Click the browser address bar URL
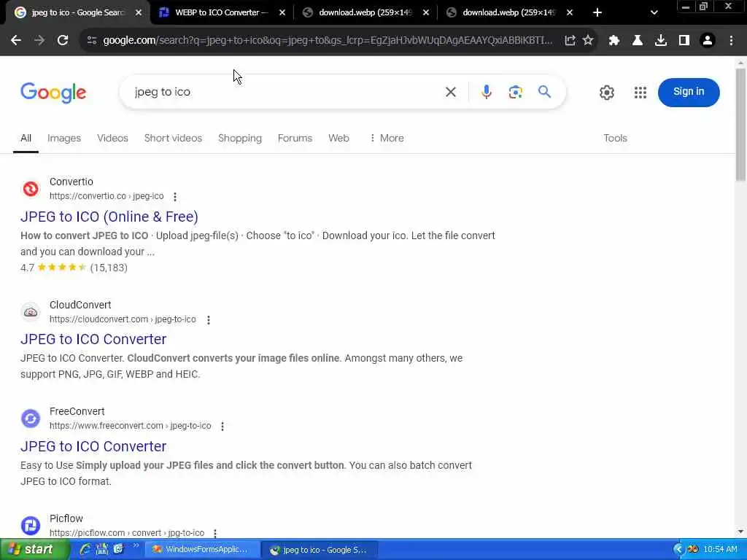The width and height of the screenshot is (747, 560). click(328, 41)
